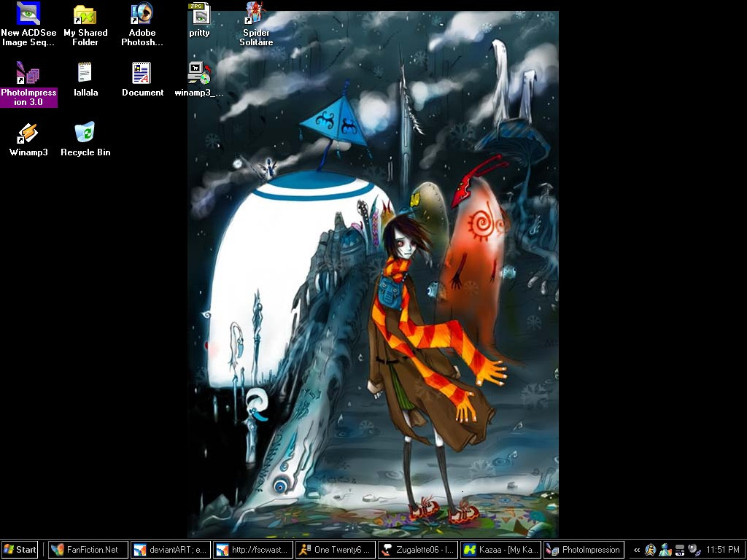Screen dimensions: 747x560
Task: Switch to the Kazaa taskbar window
Action: point(500,550)
